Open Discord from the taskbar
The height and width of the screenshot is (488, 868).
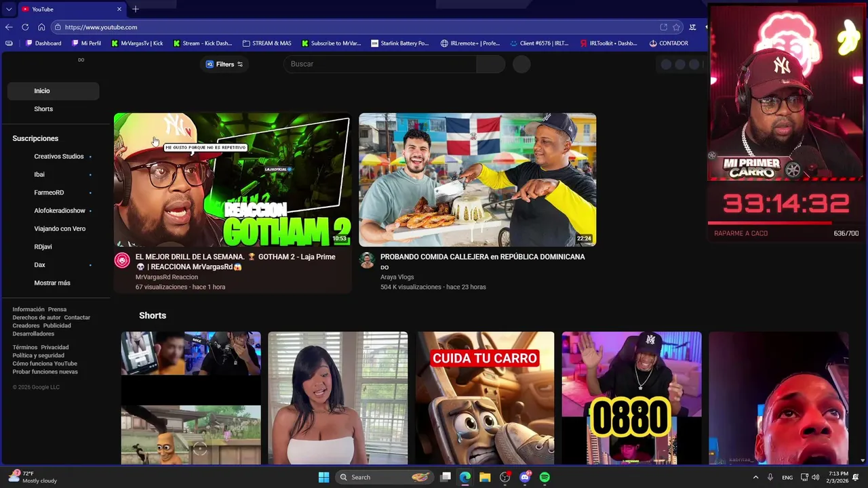point(525,477)
